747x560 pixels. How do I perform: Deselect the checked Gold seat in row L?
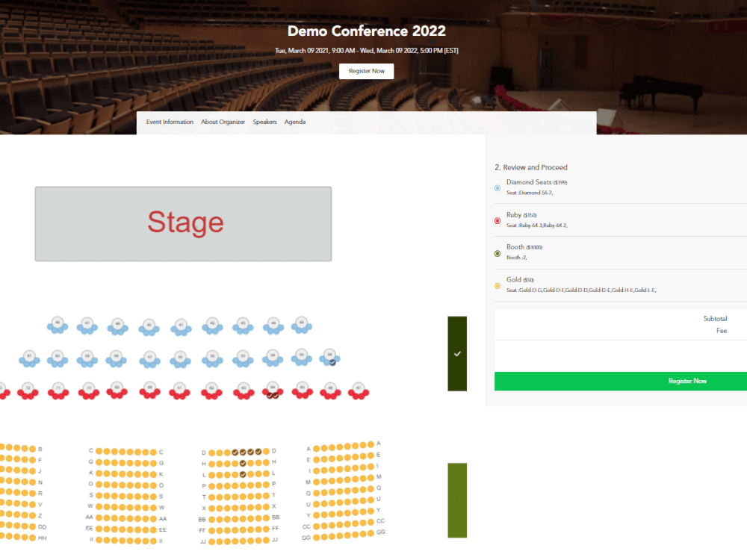(243, 474)
